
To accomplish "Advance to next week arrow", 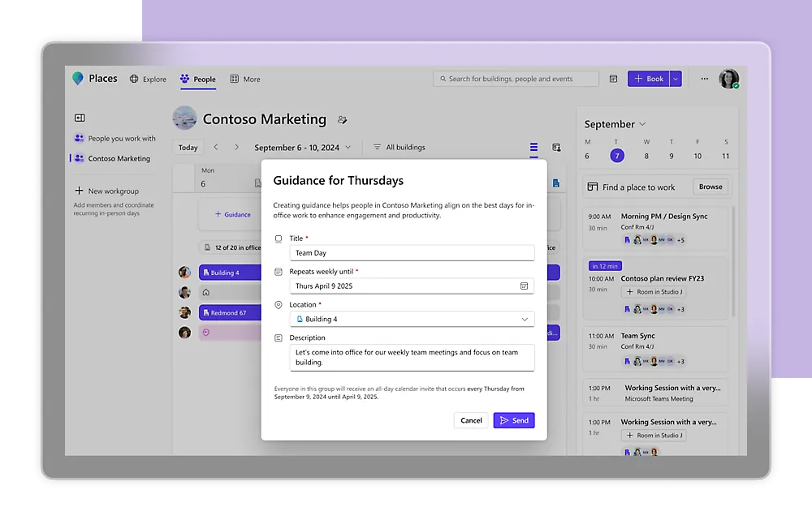I will pos(236,148).
